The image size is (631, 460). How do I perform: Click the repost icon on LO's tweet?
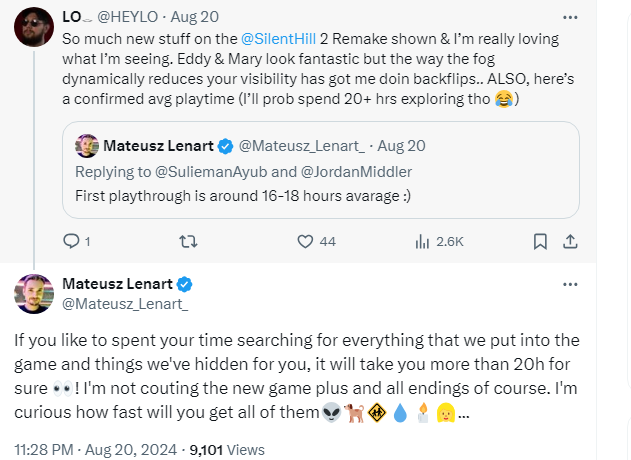pyautogui.click(x=186, y=241)
